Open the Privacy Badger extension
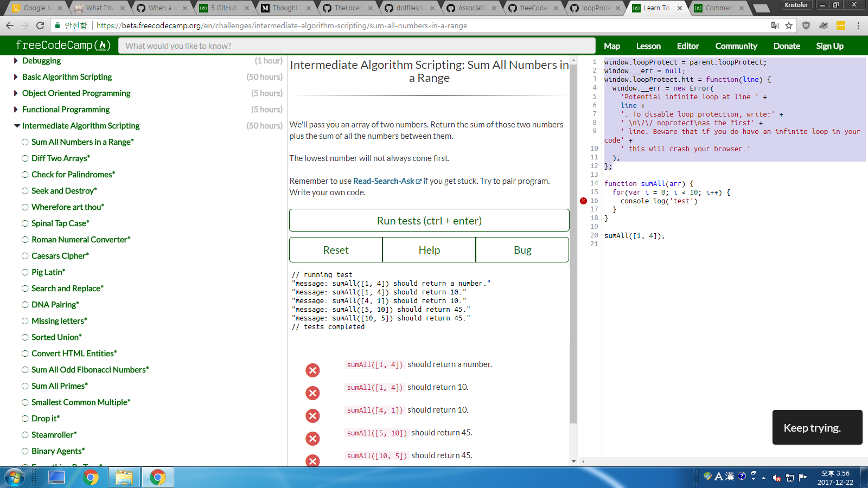This screenshot has height=488, width=868. click(x=824, y=25)
